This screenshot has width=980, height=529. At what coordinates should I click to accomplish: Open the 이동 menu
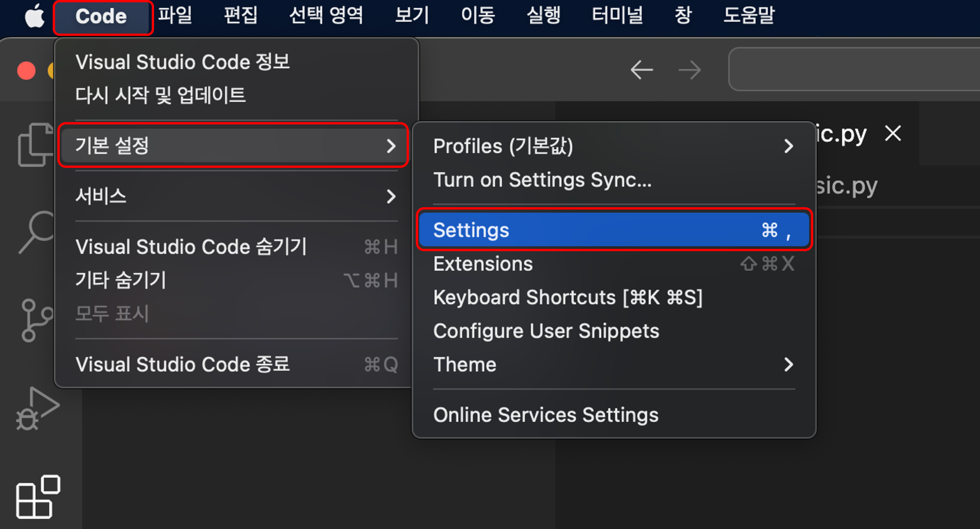(478, 16)
